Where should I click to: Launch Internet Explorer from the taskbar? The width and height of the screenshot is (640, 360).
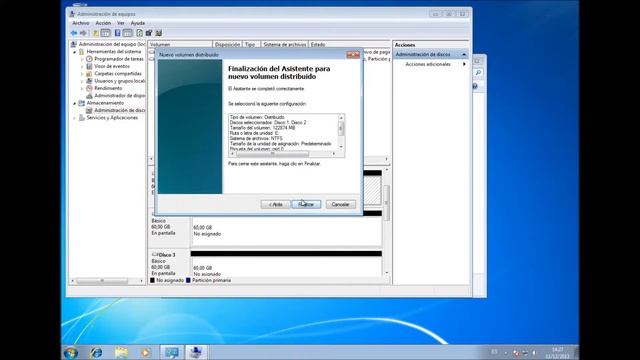(96, 352)
